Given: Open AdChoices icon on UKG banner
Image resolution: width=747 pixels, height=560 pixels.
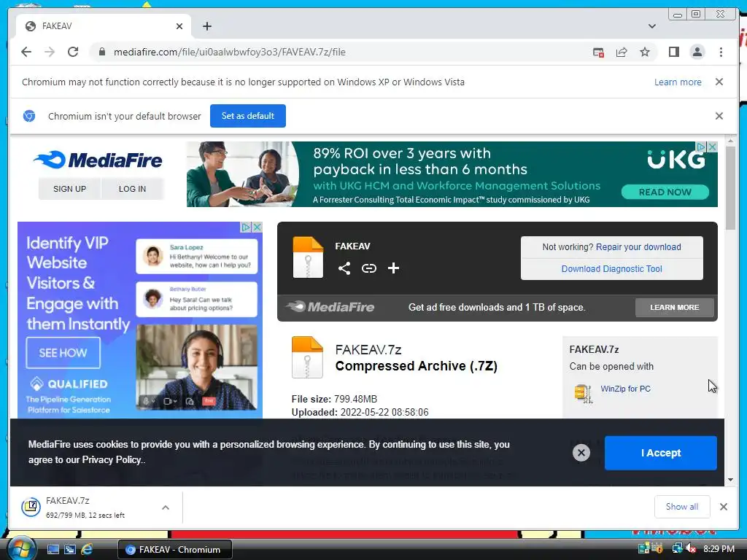Looking at the screenshot, I should [702, 147].
